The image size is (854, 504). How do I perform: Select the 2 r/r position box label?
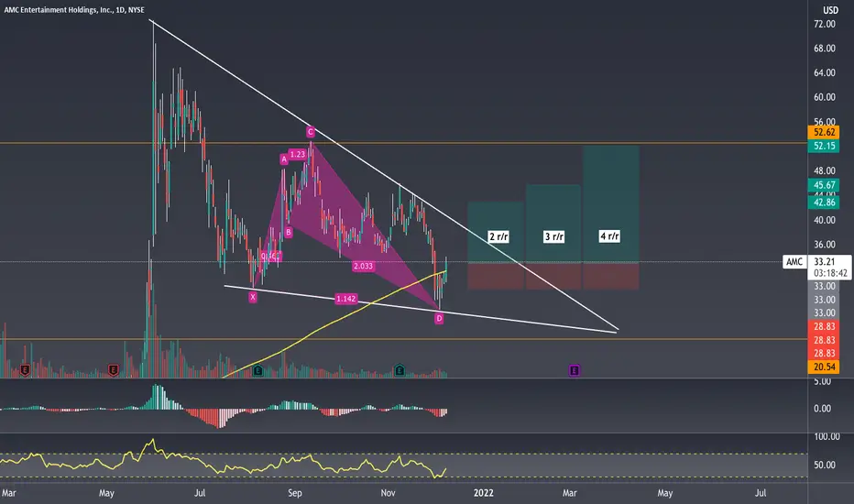498,236
